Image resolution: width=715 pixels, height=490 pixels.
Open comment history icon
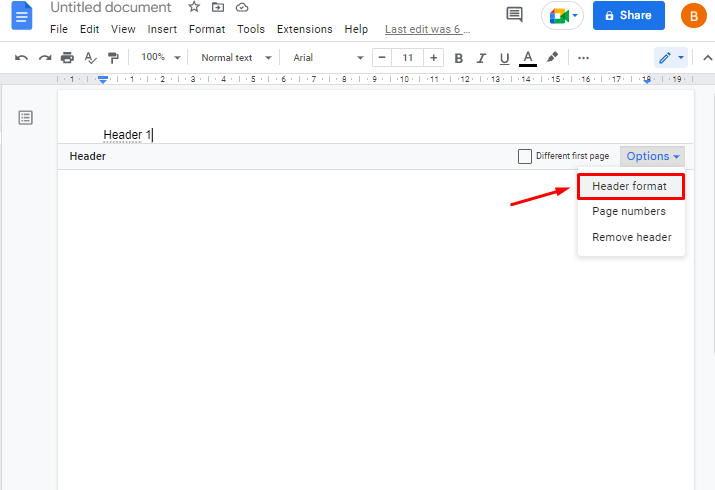point(514,15)
